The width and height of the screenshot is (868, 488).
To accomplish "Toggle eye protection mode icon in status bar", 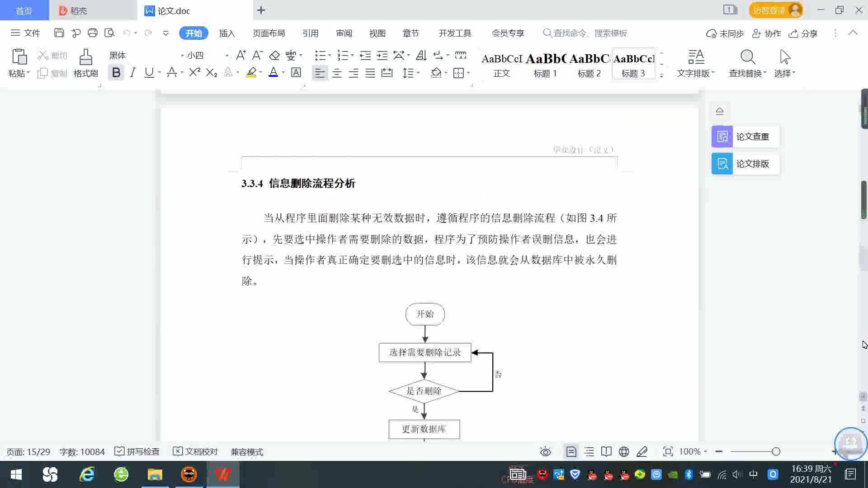I will coord(546,452).
